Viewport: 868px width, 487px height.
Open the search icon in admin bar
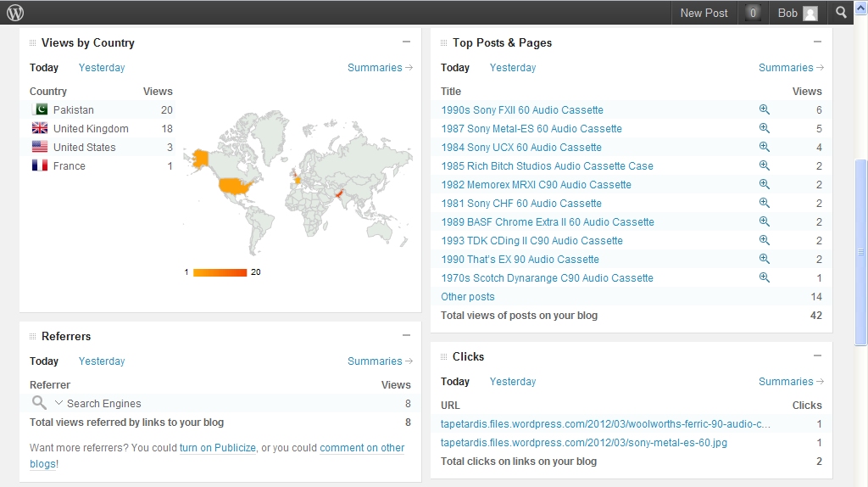[841, 12]
